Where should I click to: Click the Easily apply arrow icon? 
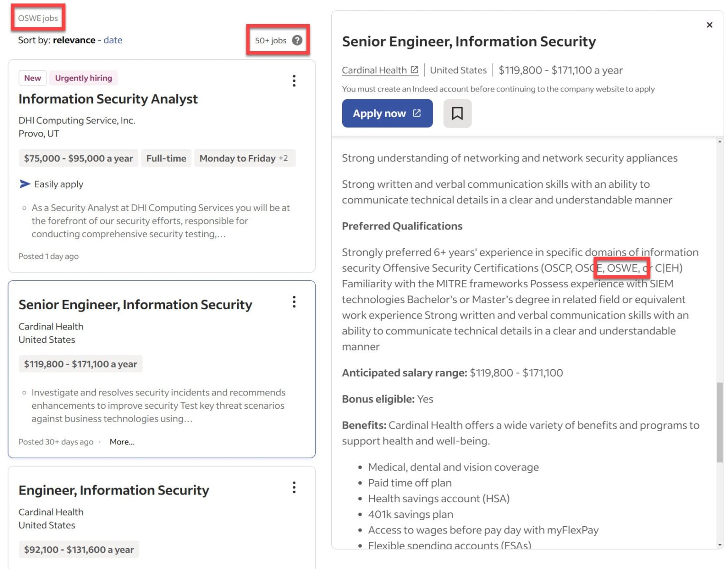click(25, 184)
